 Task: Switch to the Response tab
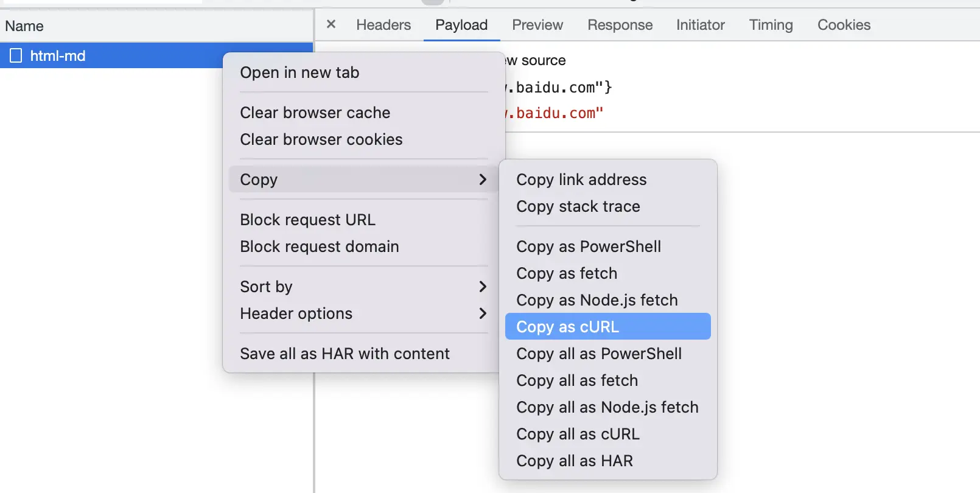coord(620,25)
